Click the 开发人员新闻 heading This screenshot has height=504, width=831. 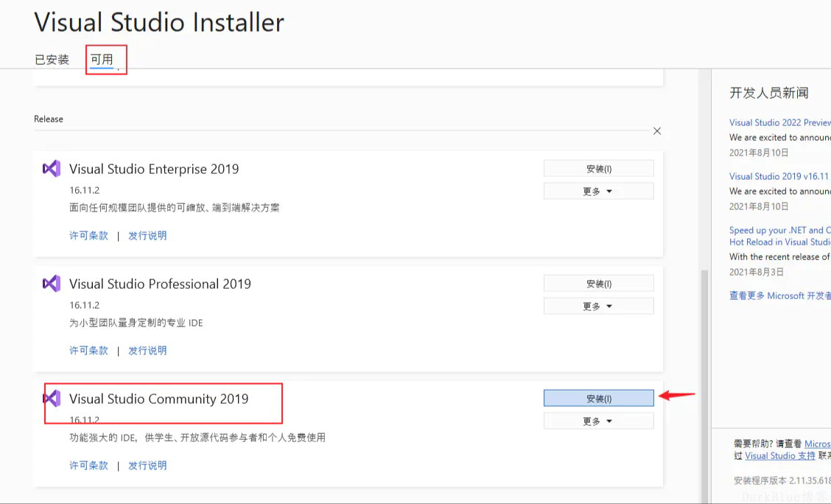[x=769, y=93]
